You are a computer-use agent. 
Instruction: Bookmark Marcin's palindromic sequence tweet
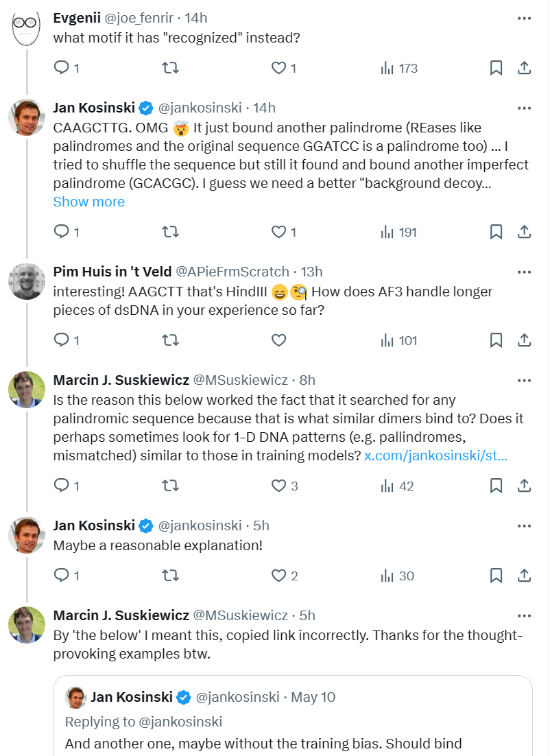[x=496, y=486]
